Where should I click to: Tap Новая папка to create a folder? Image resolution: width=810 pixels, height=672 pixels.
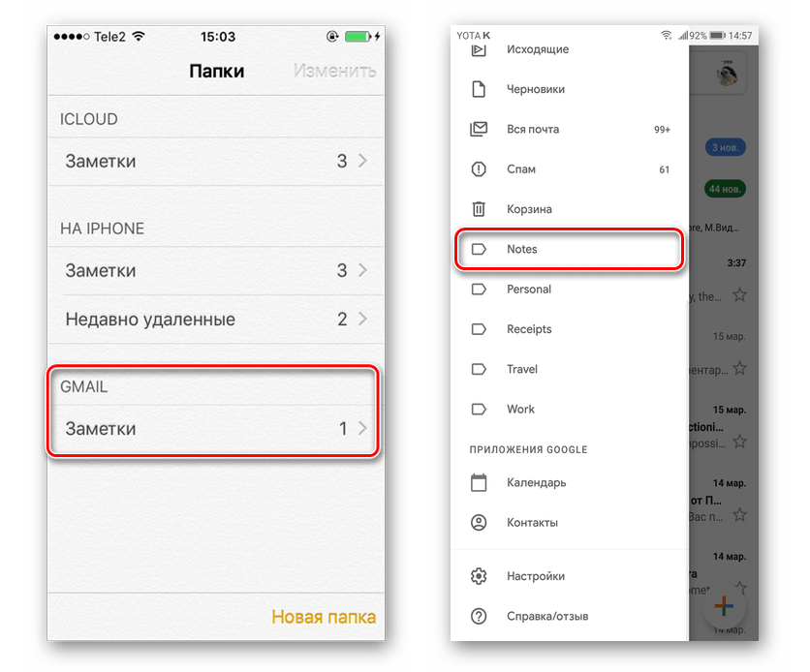(x=324, y=617)
